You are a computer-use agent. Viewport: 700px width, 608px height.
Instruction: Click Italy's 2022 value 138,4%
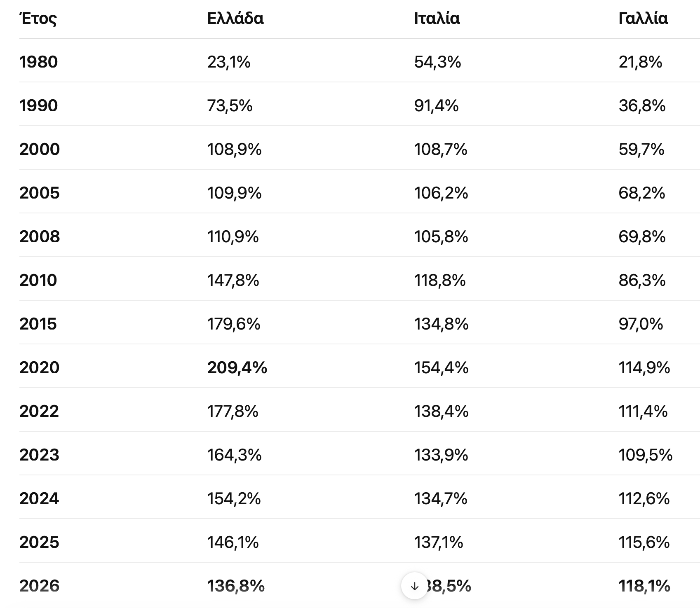pos(442,412)
